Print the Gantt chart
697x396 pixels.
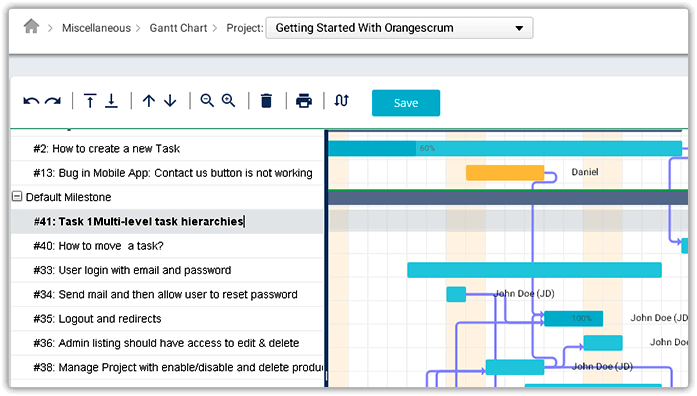coord(304,101)
